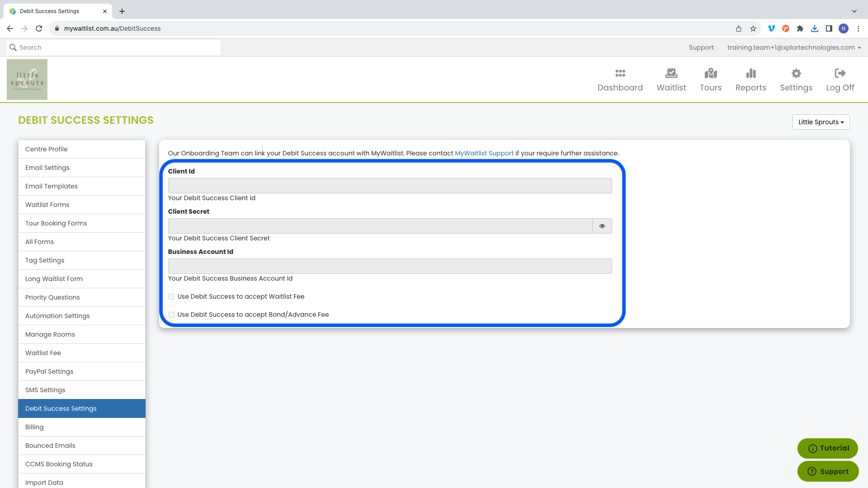Enable Debit Success to accept Bond/Advance Fee
Image resolution: width=868 pixels, height=488 pixels.
[x=171, y=314]
